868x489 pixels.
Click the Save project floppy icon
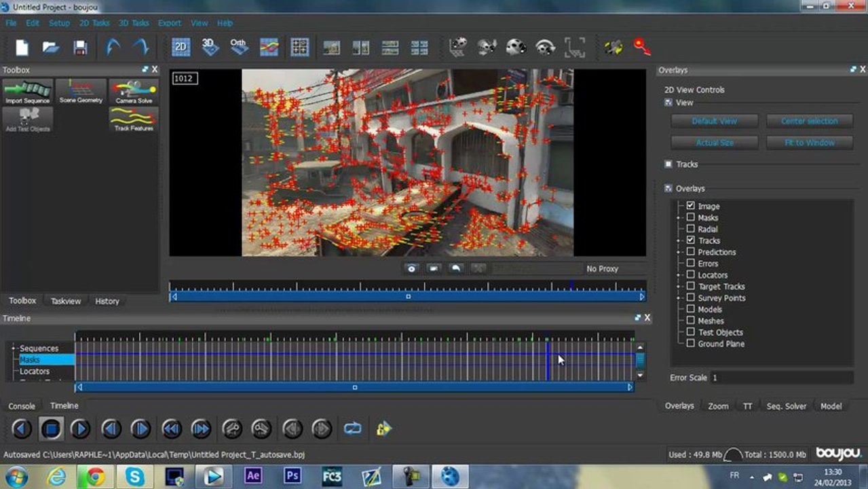[x=80, y=48]
